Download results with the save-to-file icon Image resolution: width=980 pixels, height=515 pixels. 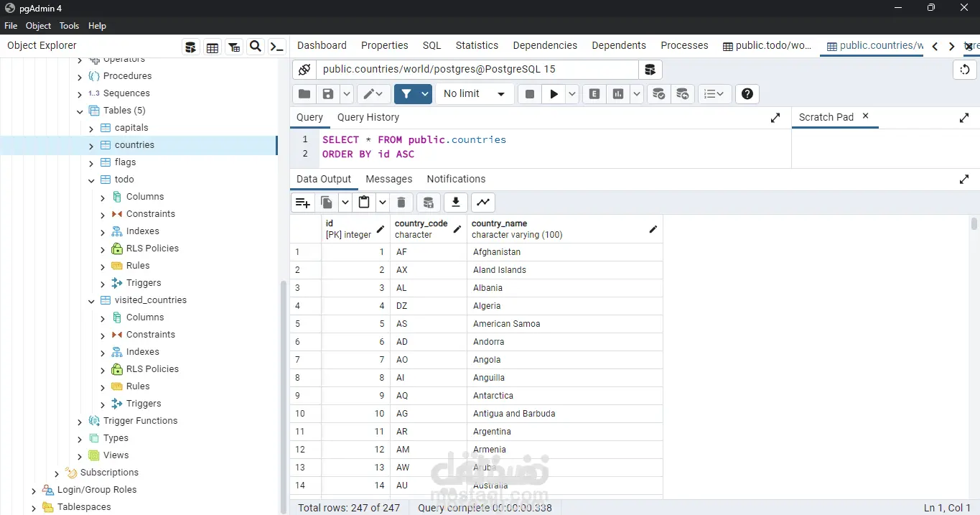(x=456, y=203)
